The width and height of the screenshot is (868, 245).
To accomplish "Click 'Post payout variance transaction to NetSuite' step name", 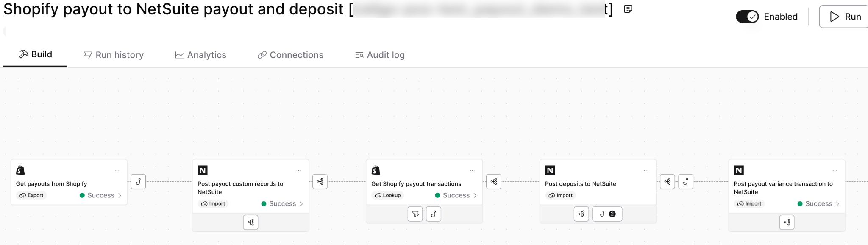I will point(783,188).
